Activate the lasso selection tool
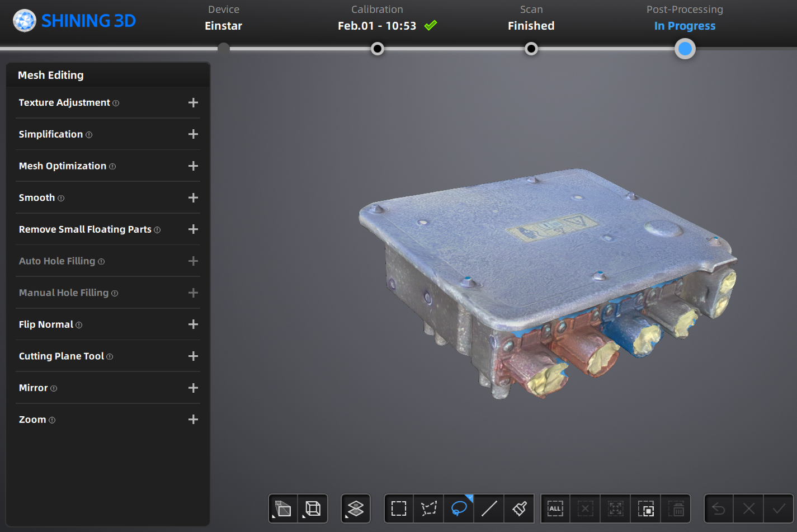This screenshot has width=797, height=532. click(x=459, y=509)
